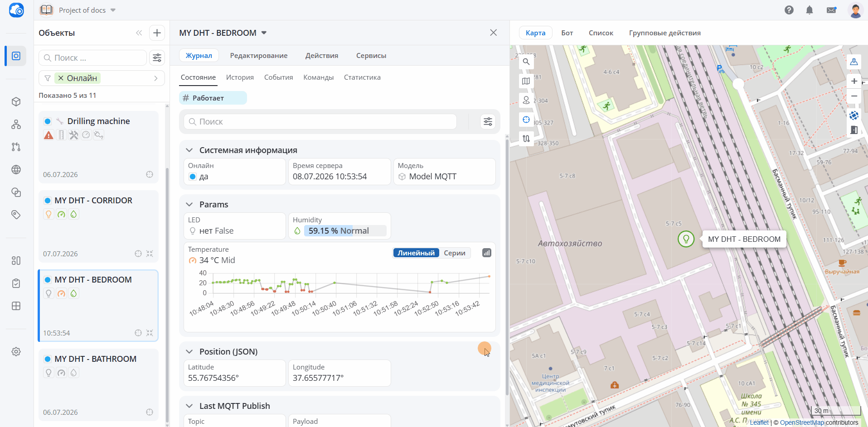Locate Drilling machine on the map
Image resolution: width=868 pixels, height=427 pixels.
click(150, 174)
